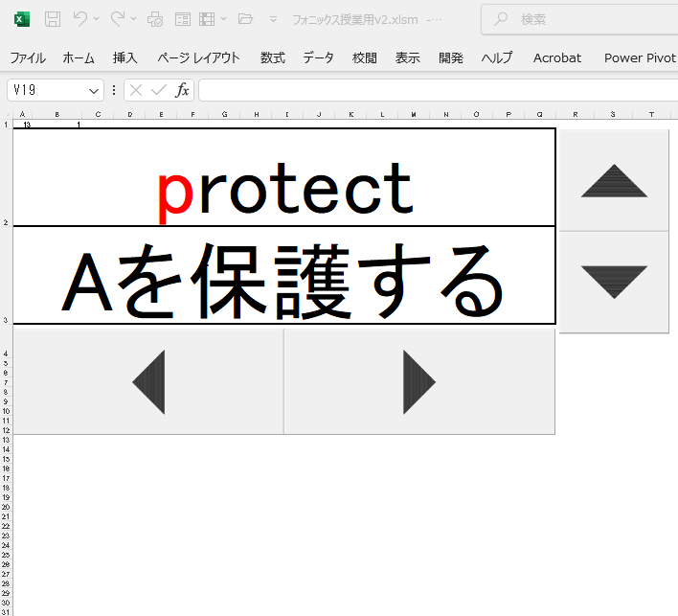Open the ファイル menu tab
This screenshot has width=678, height=616.
point(28,57)
